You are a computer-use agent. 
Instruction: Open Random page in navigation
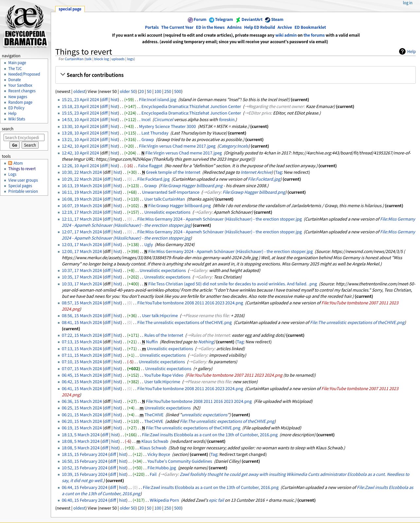[x=20, y=102]
